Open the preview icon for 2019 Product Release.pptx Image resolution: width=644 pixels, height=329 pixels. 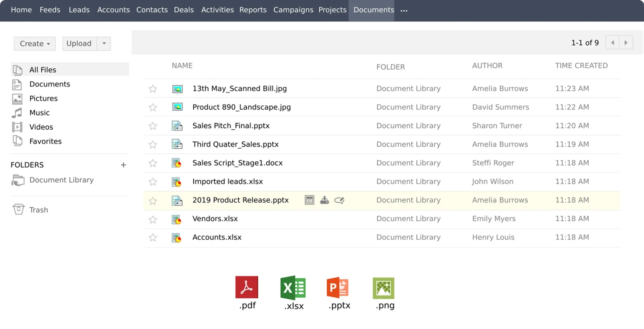(x=309, y=200)
